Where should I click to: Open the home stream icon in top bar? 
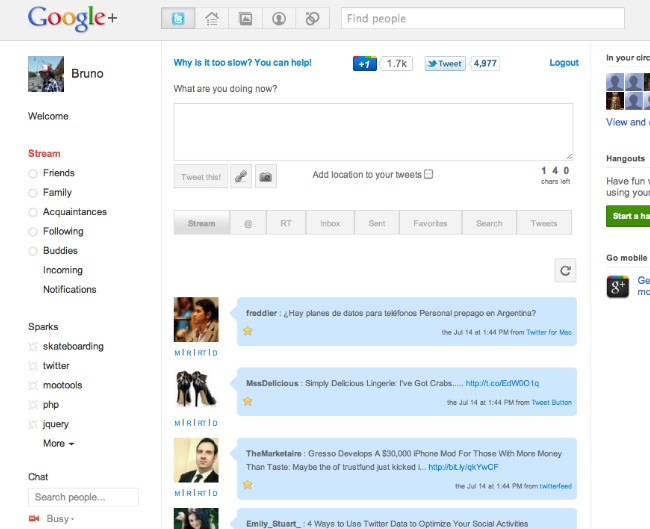[x=212, y=19]
